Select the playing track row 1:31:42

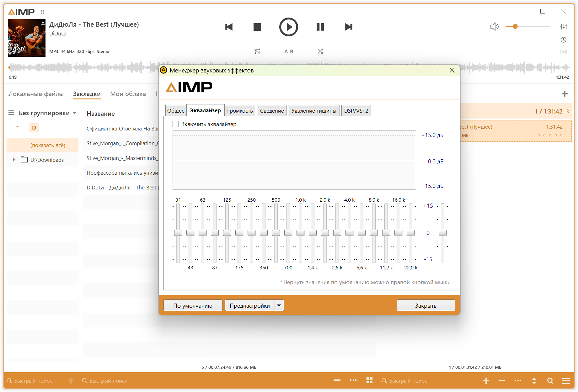click(516, 131)
